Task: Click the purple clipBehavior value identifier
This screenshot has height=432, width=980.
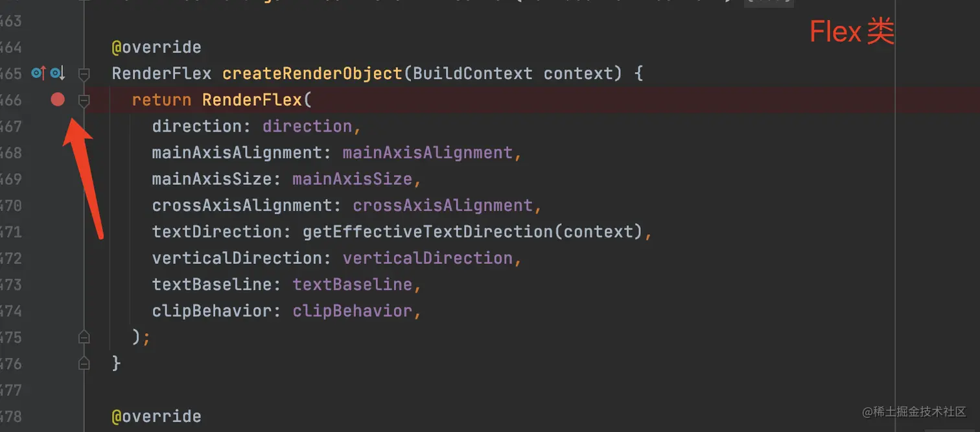Action: click(x=352, y=311)
